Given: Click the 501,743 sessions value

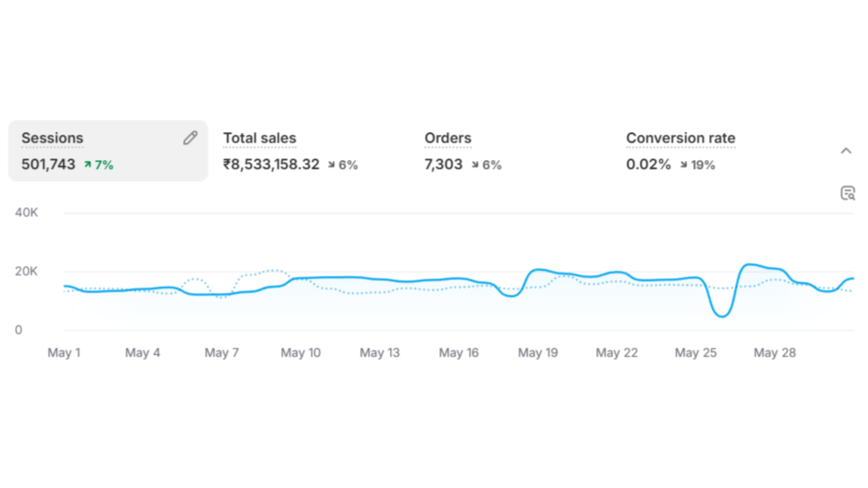Looking at the screenshot, I should 48,164.
